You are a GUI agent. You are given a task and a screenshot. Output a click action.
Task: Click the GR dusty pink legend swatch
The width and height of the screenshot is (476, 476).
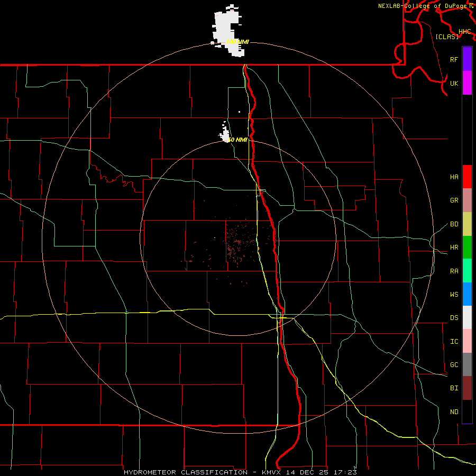467,200
